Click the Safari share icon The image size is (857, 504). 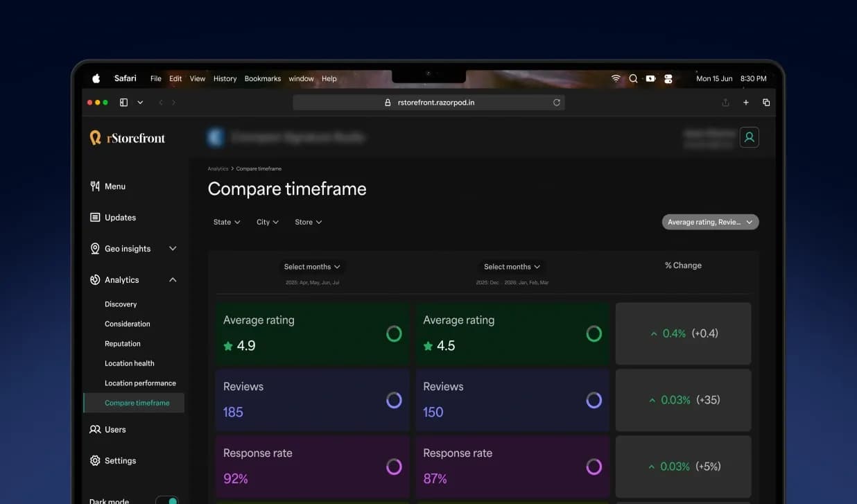tap(725, 103)
